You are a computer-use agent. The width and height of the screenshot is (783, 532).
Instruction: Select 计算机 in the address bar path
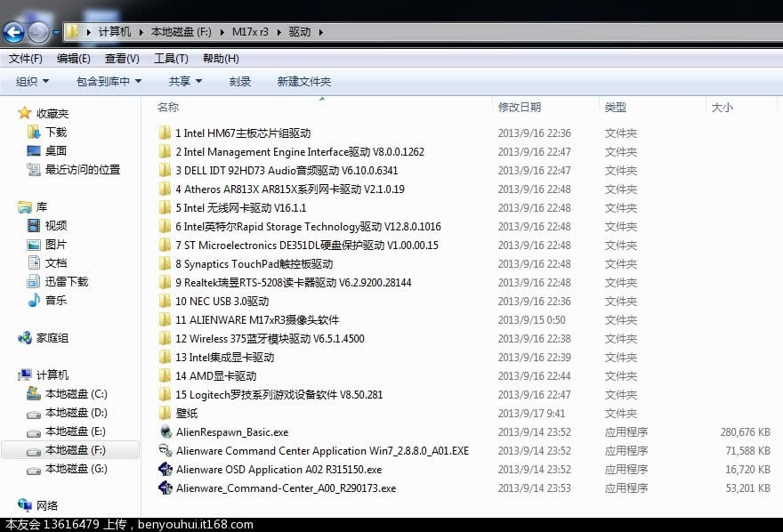point(115,32)
